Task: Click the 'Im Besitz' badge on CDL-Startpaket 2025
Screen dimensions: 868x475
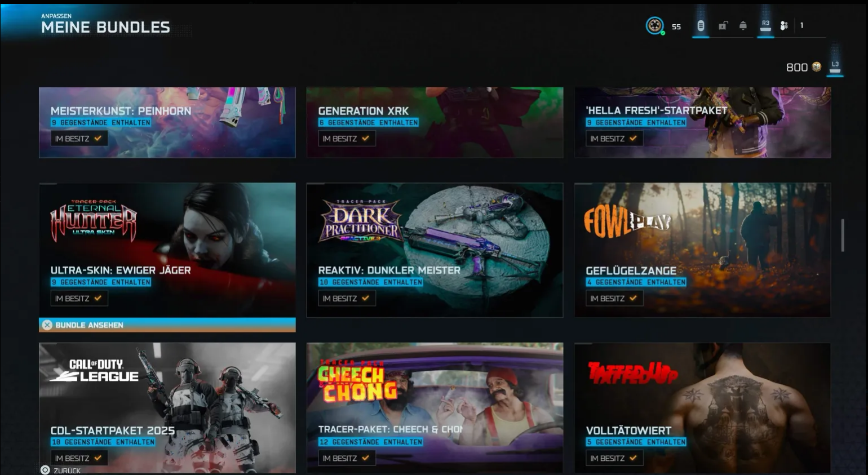Action: pos(79,458)
